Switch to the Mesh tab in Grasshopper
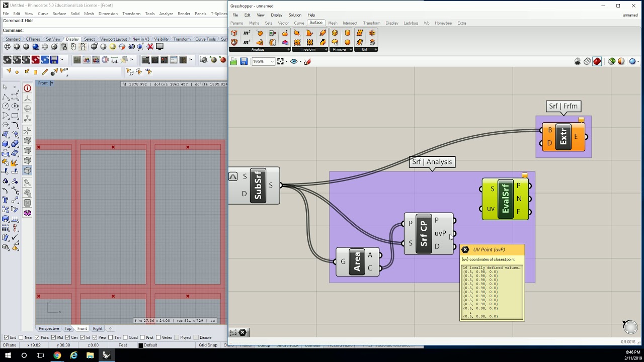Screen dimensions: 644x362 click(x=333, y=23)
